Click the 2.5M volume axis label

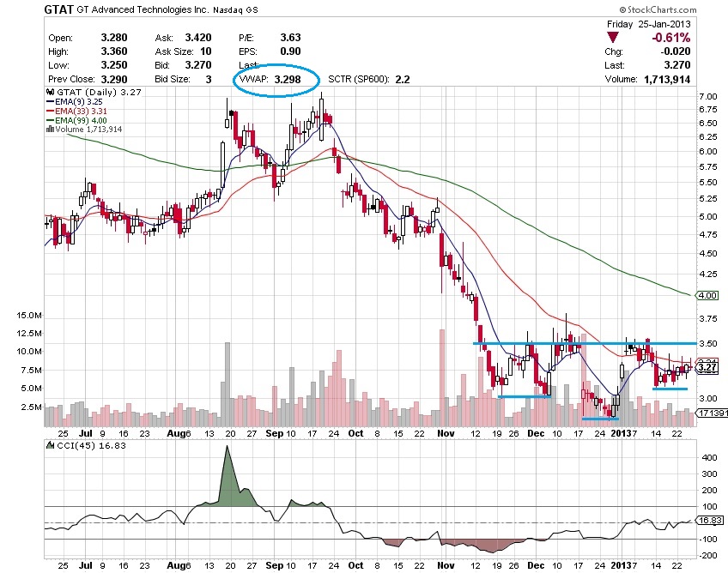(x=32, y=407)
